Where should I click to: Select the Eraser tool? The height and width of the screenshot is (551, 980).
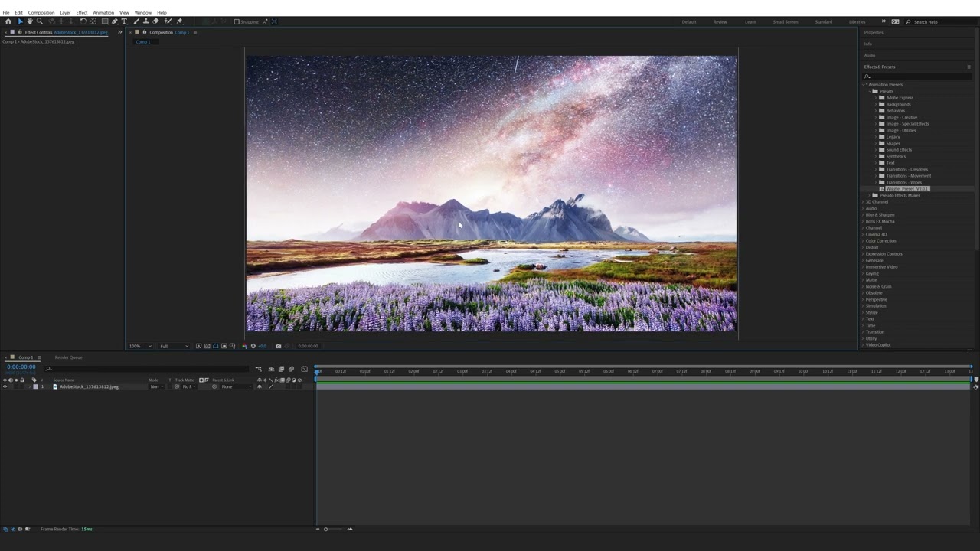155,21
